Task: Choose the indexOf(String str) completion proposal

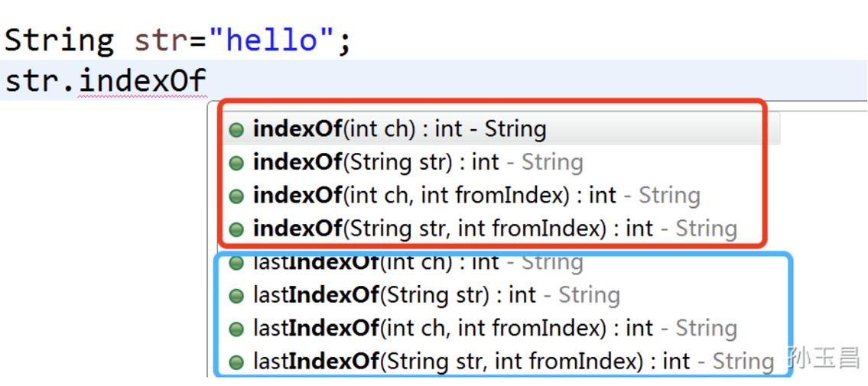Action: coord(418,163)
